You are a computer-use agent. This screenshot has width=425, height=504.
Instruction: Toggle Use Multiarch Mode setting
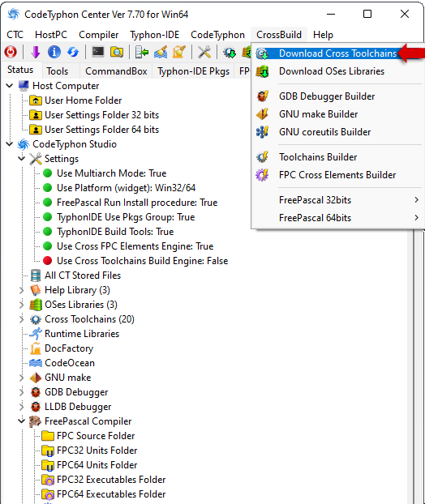click(x=111, y=173)
